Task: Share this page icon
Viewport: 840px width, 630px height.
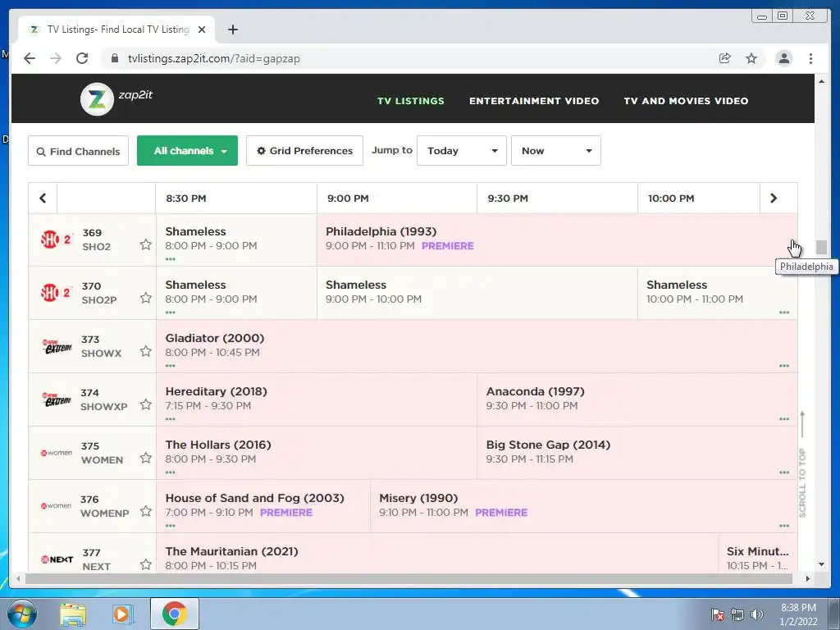Action: 725,58
